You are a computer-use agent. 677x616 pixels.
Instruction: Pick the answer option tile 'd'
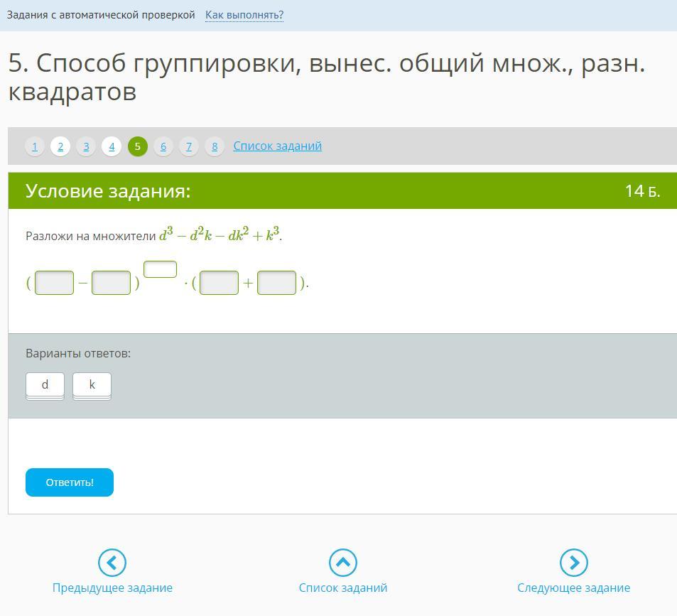45,386
